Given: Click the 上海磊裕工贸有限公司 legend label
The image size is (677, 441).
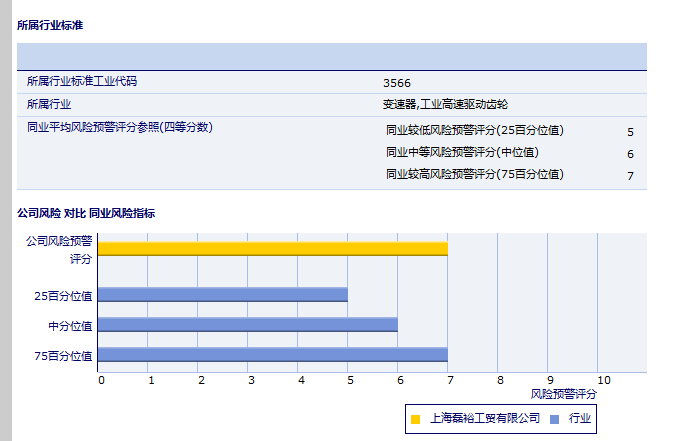Looking at the screenshot, I should 485,419.
